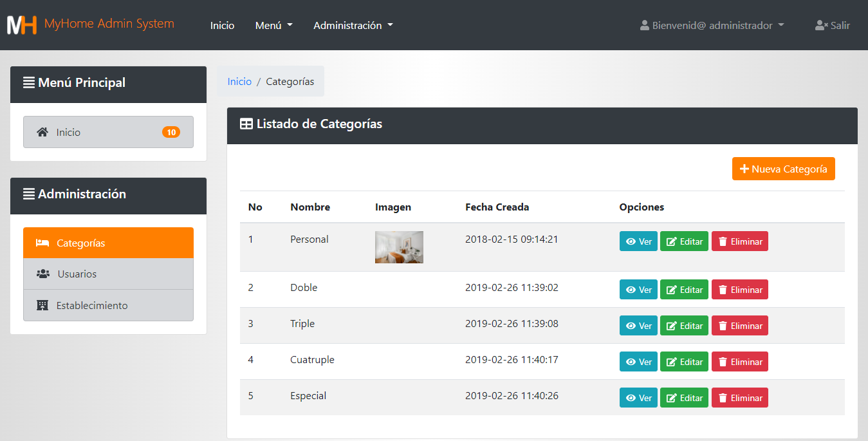Expand the Menú dropdown in navbar
The width and height of the screenshot is (868, 441).
pos(273,26)
